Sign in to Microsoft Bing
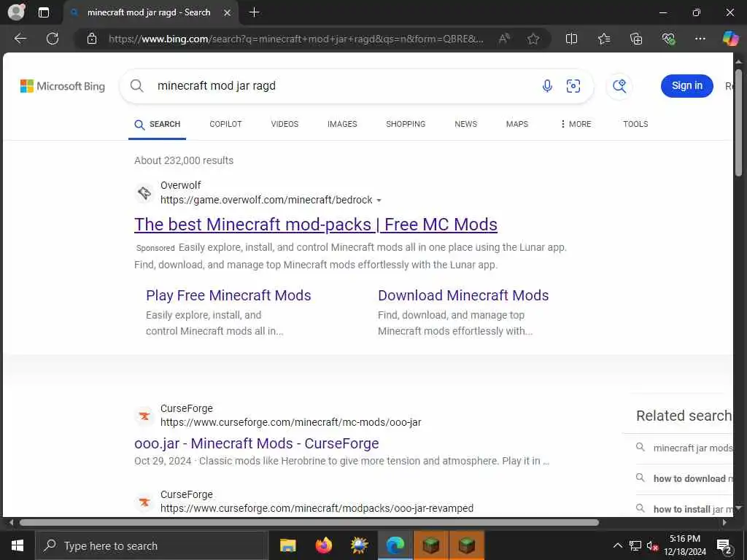Screen dimensions: 747x560 (x=686, y=86)
